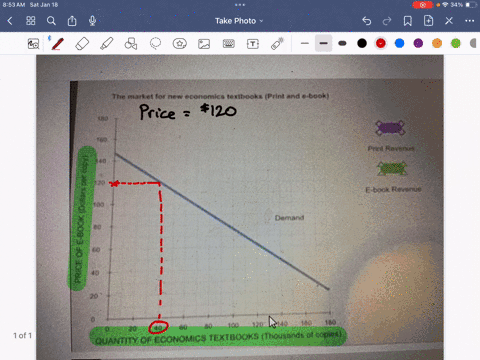The height and width of the screenshot is (360, 480).
Task: Tap the red screen recording indicator
Action: 423,5
